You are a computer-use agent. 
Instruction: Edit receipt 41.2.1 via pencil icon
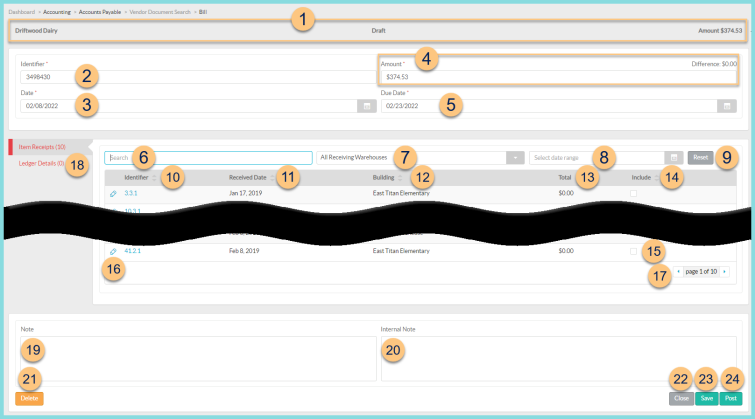click(x=113, y=251)
